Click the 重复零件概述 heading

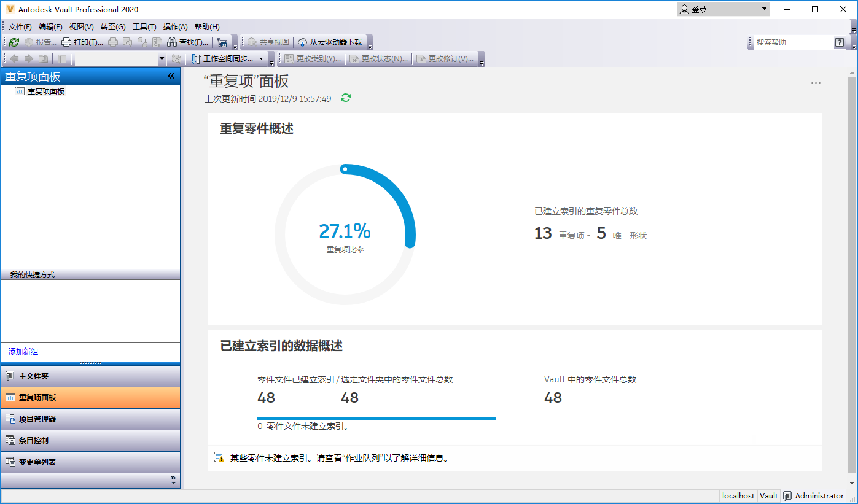(x=257, y=129)
